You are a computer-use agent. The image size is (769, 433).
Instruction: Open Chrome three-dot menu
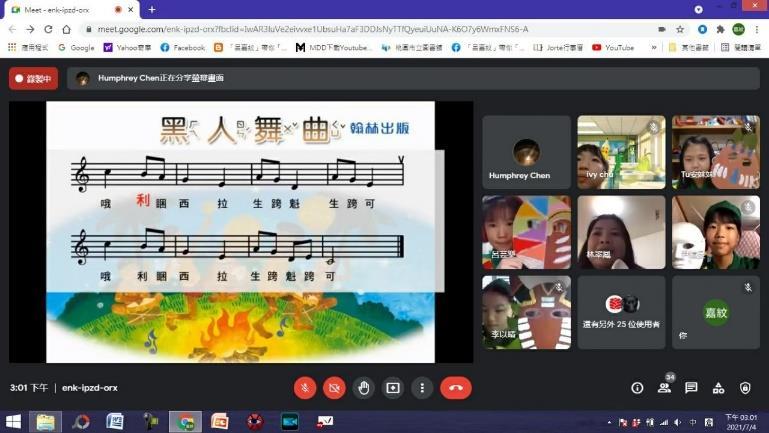click(x=757, y=29)
